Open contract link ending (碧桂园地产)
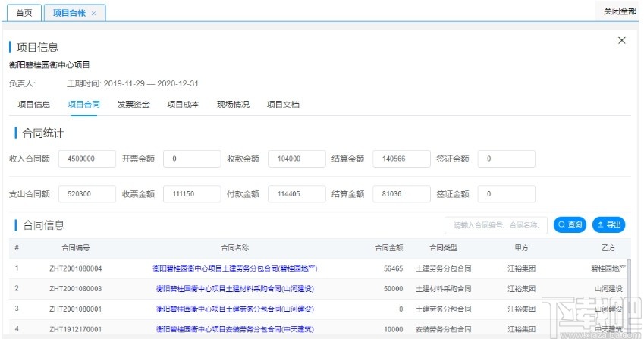This screenshot has height=339, width=644. click(235, 268)
